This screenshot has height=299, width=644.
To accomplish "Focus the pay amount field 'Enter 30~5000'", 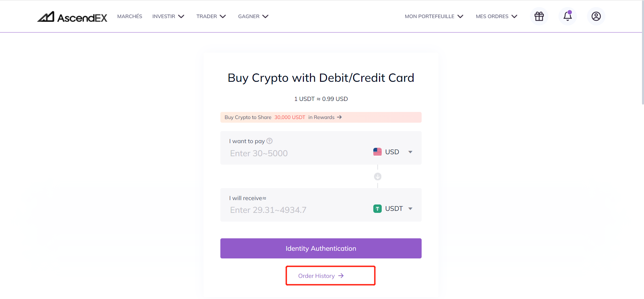I will pyautogui.click(x=299, y=153).
